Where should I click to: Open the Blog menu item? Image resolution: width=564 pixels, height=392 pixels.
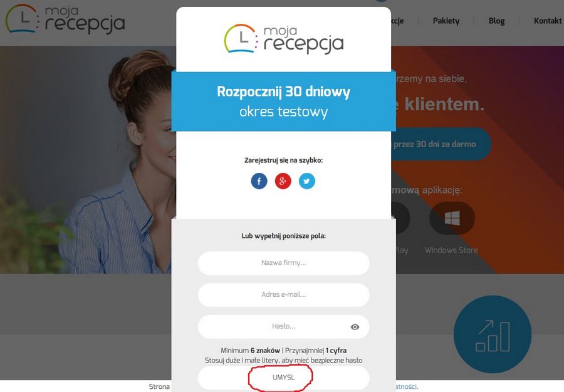click(496, 21)
